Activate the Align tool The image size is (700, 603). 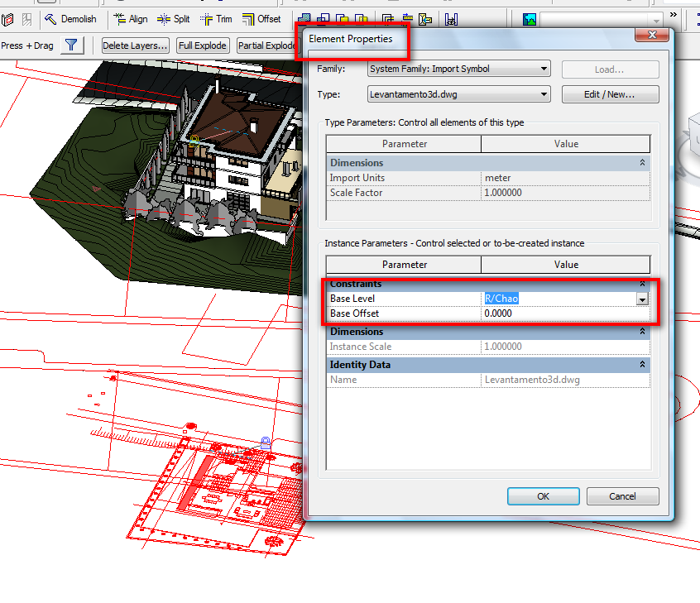point(130,19)
